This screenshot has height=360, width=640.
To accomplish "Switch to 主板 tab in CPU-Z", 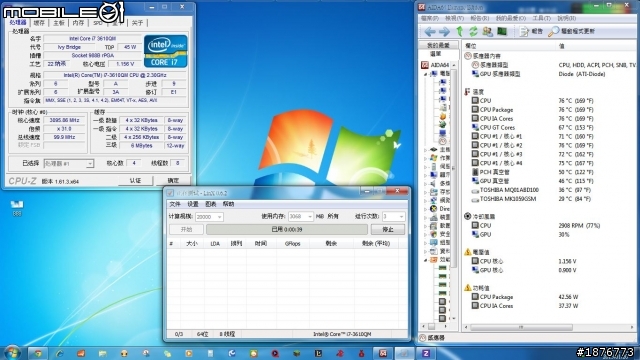I will tap(59, 23).
